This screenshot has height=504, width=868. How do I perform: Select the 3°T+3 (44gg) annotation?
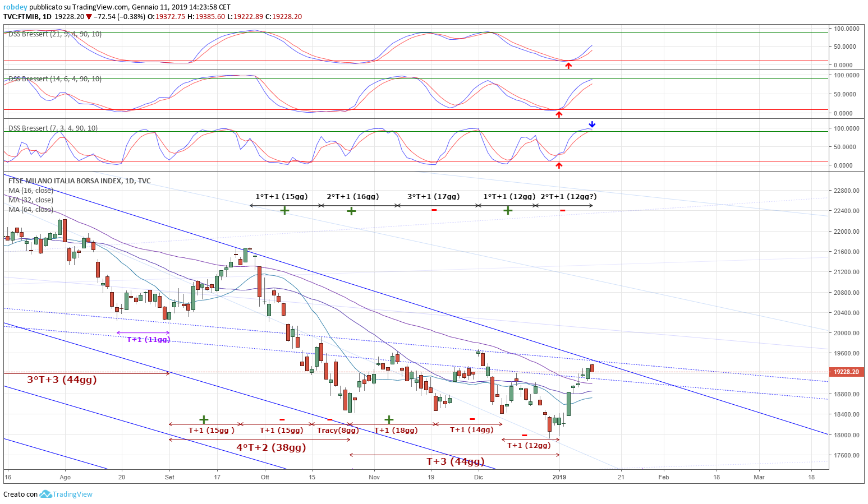(62, 380)
